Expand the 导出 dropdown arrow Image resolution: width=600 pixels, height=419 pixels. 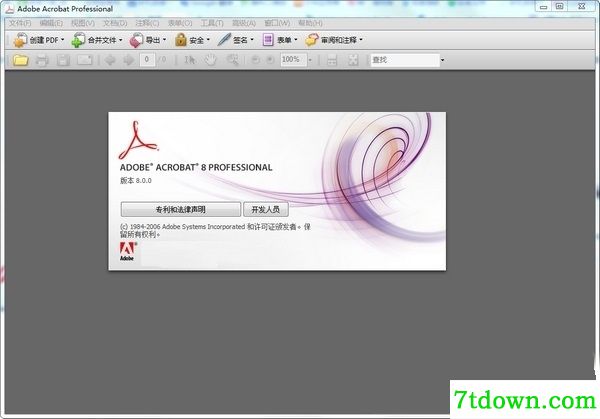coord(165,40)
